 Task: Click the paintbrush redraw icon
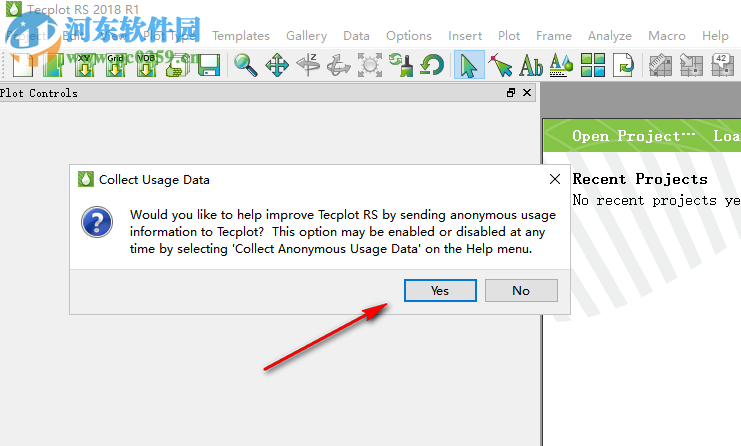coord(401,65)
